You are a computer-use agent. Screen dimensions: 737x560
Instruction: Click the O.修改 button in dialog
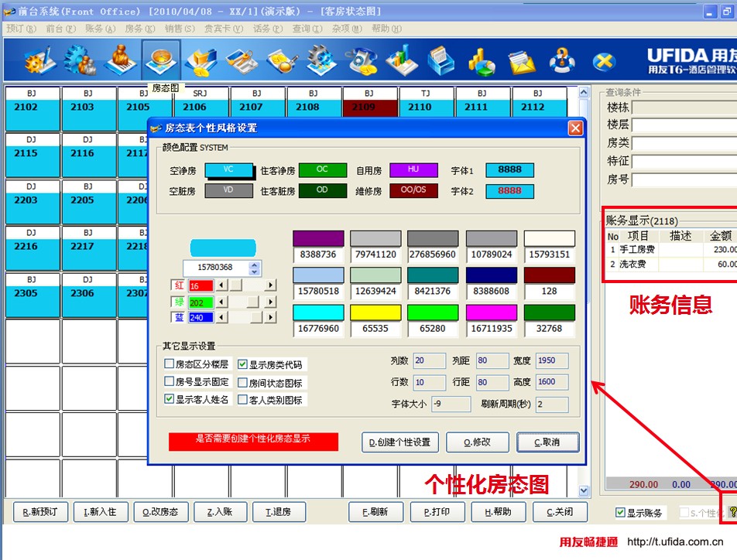tap(478, 442)
